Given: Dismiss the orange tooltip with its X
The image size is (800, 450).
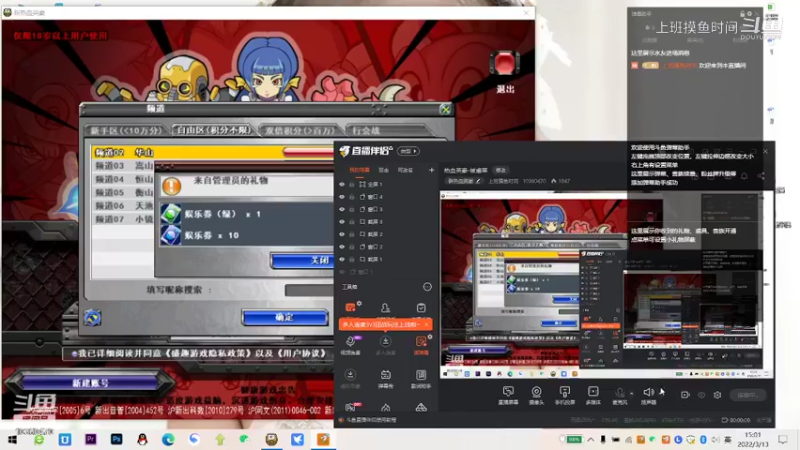Looking at the screenshot, I should [x=427, y=324].
